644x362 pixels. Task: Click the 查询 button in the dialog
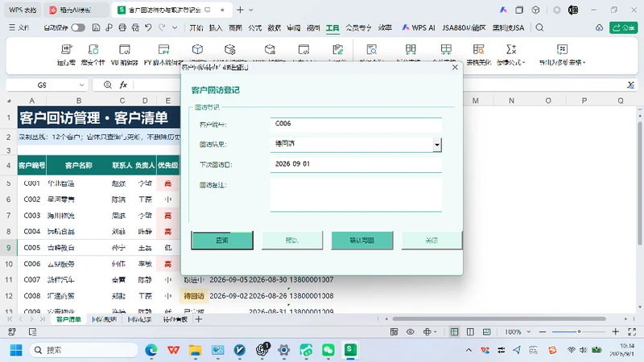coord(222,241)
